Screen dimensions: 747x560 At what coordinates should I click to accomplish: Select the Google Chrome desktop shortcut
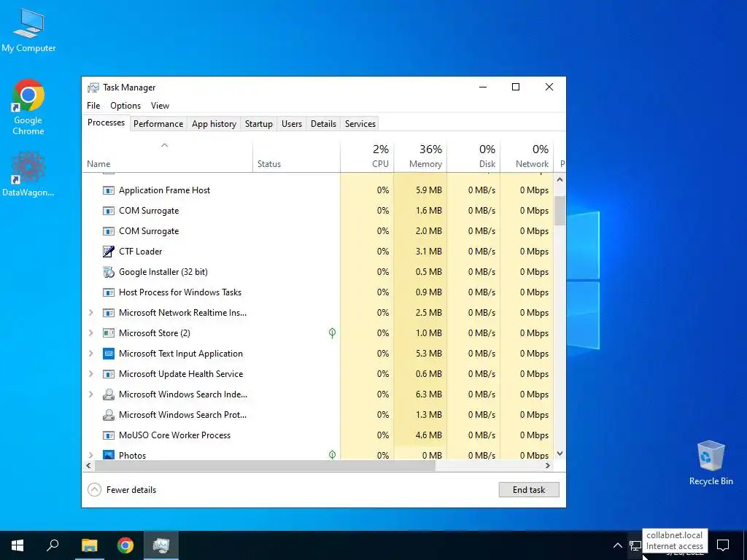coord(28,108)
